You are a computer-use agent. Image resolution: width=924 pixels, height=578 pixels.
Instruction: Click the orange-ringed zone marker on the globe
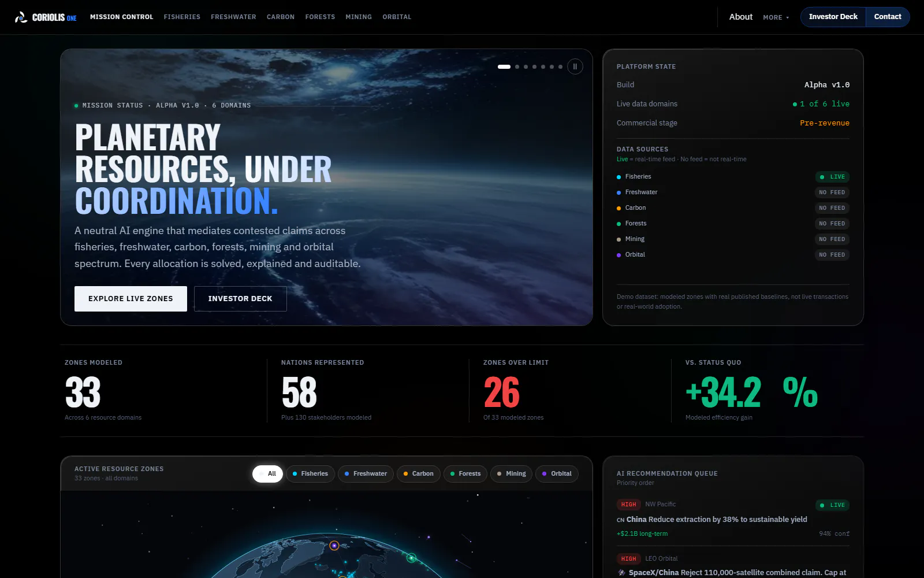[334, 545]
